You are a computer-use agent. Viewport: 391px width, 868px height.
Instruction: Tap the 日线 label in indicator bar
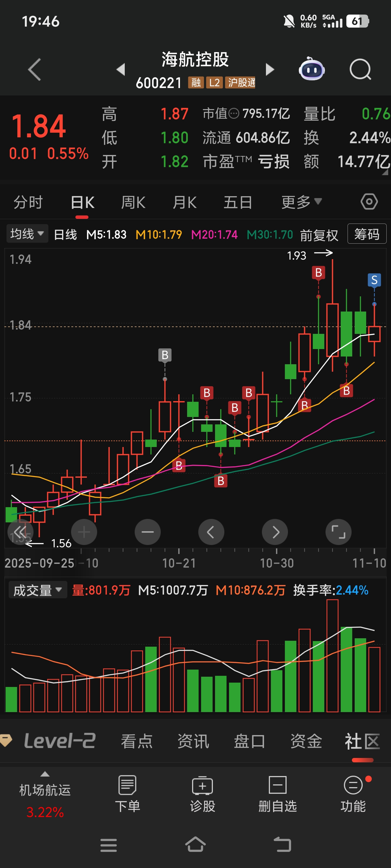[65, 235]
